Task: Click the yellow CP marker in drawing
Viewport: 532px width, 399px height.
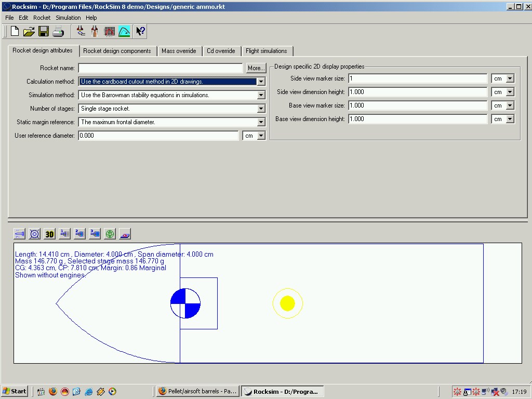Action: (287, 303)
